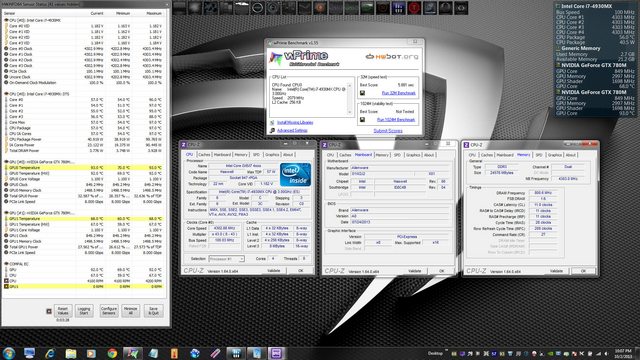Click the Core Speed field in CPU-Z
The image size is (640, 360).
click(x=224, y=228)
